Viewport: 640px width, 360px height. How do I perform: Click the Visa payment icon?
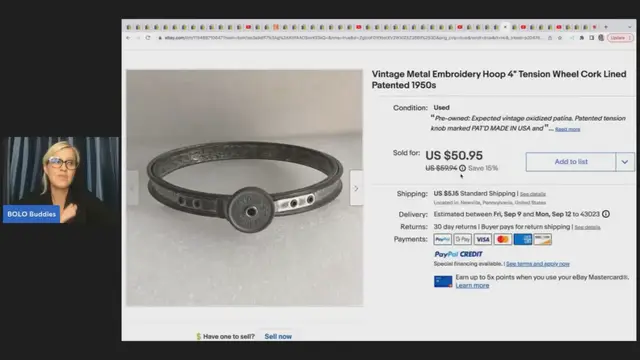(482, 239)
